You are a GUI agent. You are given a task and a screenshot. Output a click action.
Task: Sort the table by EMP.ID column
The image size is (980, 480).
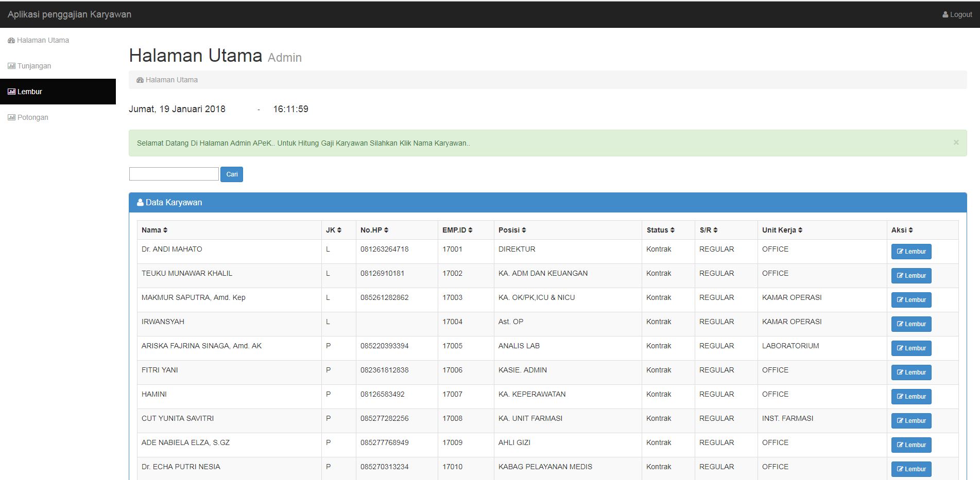click(x=457, y=230)
